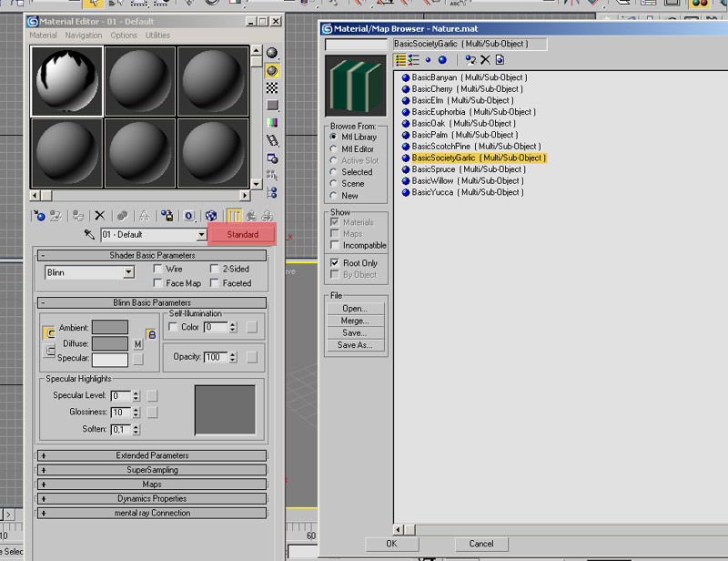Click Assign Material to Selection icon
Viewport: 728px width, 561px height.
click(x=78, y=216)
